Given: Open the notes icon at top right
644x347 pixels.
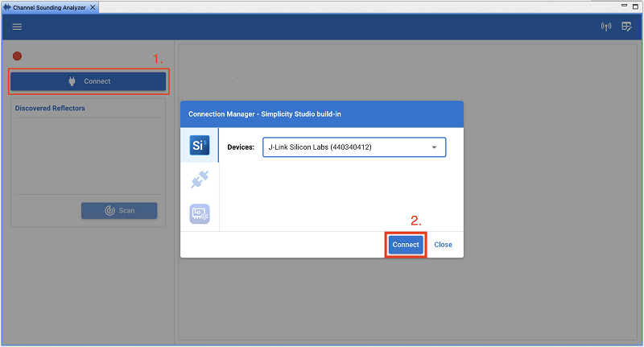Looking at the screenshot, I should coord(626,27).
